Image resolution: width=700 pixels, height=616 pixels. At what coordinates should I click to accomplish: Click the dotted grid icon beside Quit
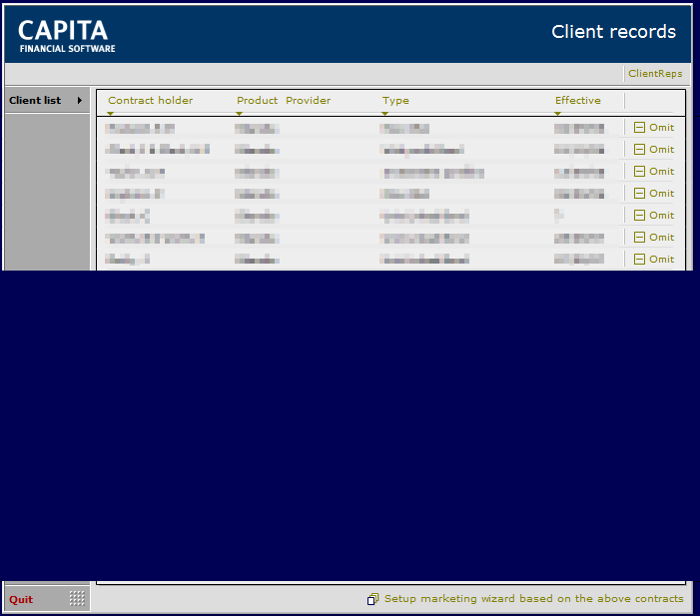(x=77, y=598)
